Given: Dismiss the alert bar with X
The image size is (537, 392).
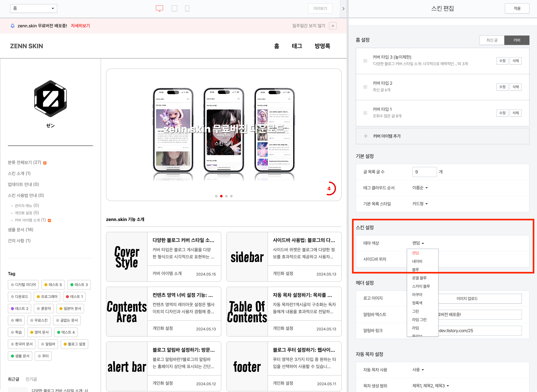Looking at the screenshot, I should coord(333,26).
